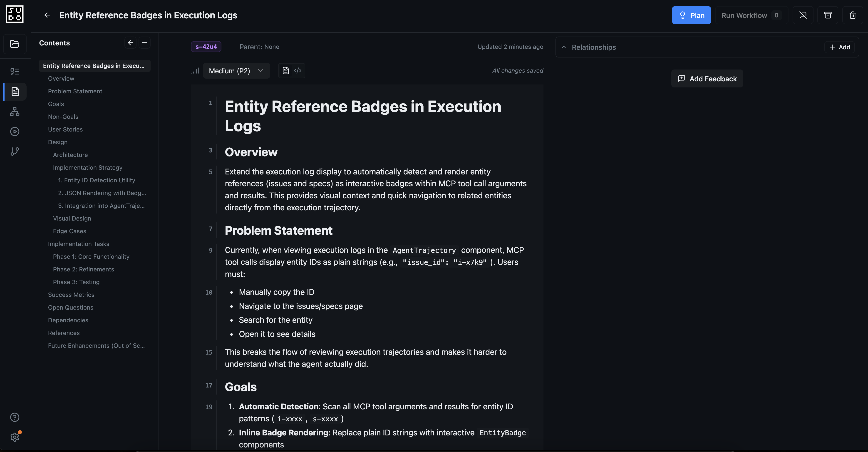Click the priority signal bars icon
868x452 pixels.
pyautogui.click(x=195, y=71)
